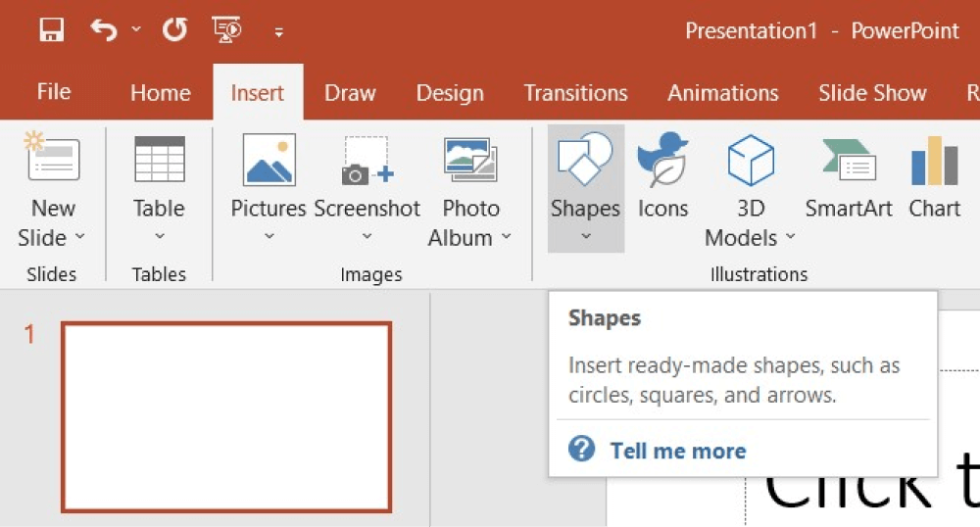Click the slide number 1 label
Image resolution: width=980 pixels, height=527 pixels.
tap(29, 334)
